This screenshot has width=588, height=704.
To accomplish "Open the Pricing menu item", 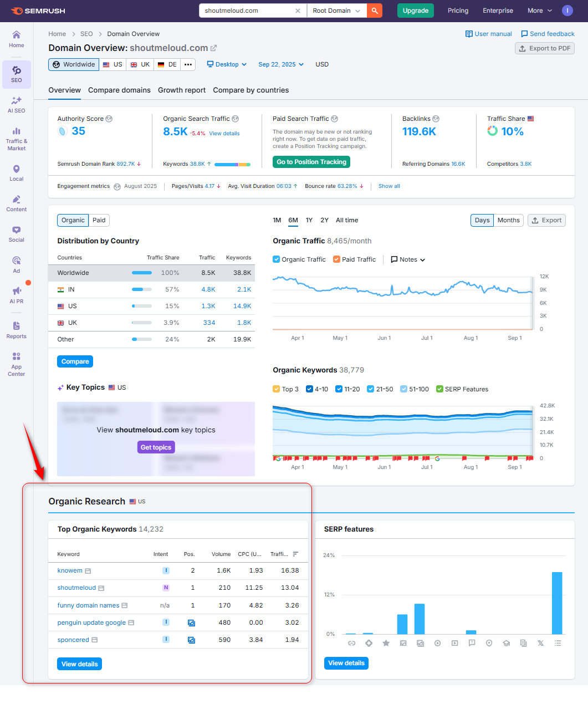I will [458, 10].
